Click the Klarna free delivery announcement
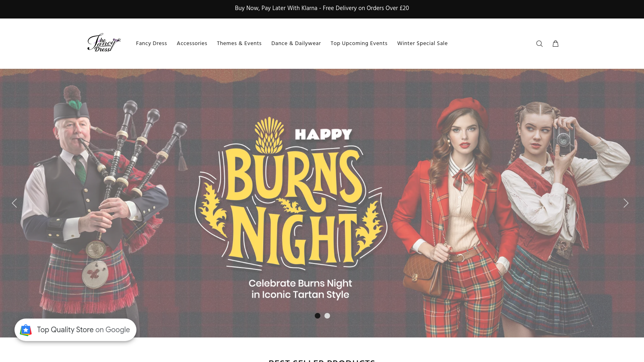The width and height of the screenshot is (644, 362). point(322,8)
